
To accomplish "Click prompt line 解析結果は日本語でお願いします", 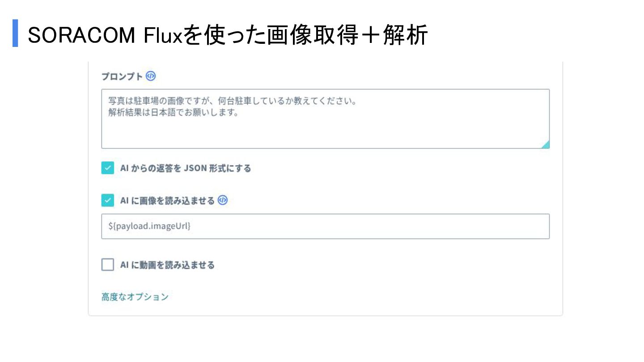I will click(x=173, y=113).
